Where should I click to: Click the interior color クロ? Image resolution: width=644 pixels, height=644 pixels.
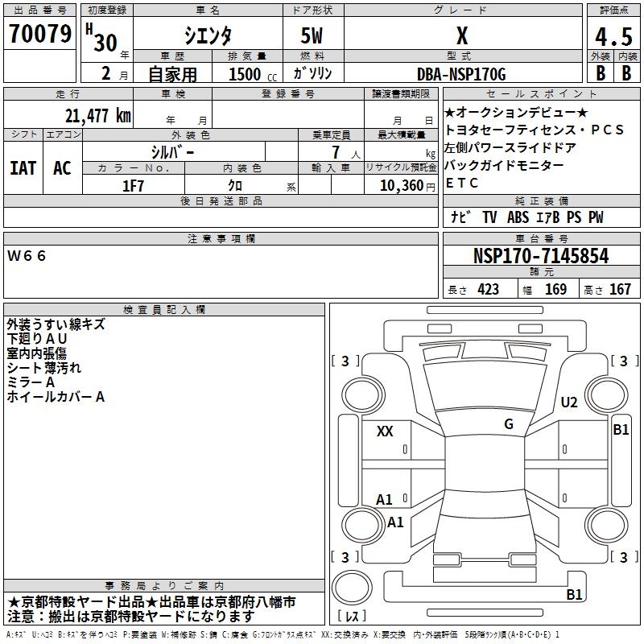point(235,185)
